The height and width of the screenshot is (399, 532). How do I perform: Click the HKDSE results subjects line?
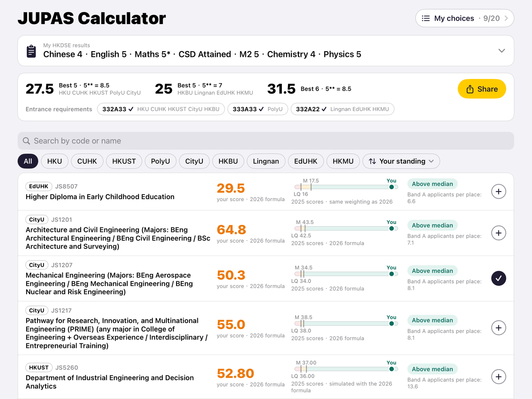coord(202,54)
